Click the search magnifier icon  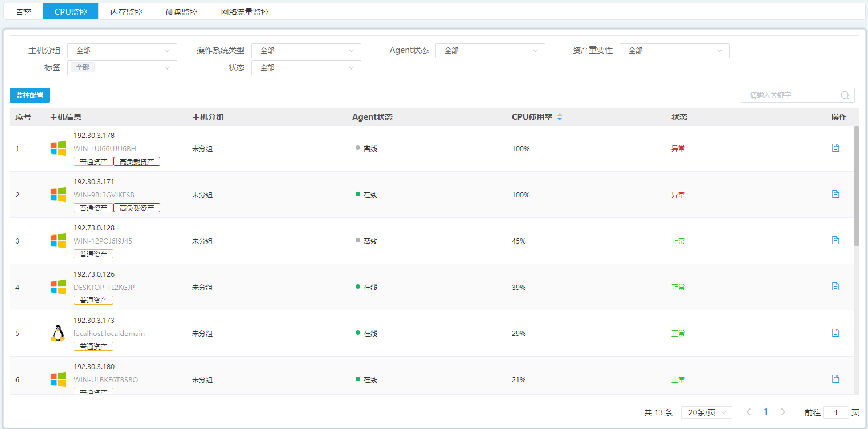coord(845,95)
